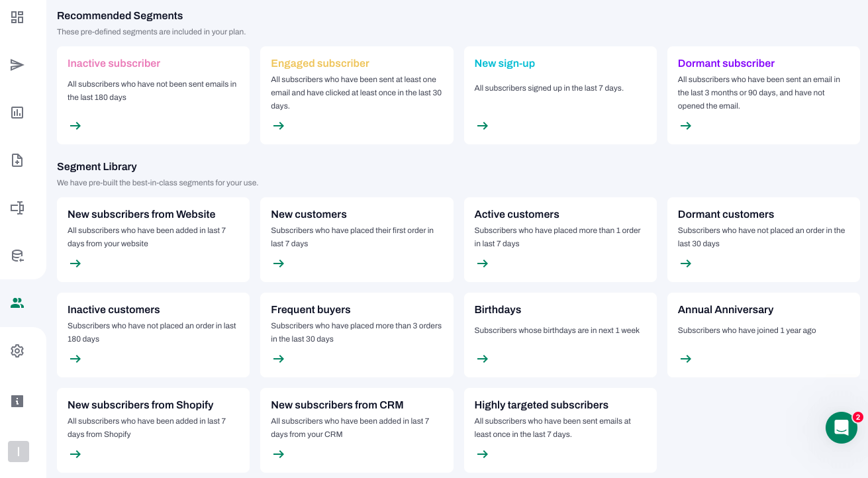Open the campaigns paper-plane icon in sidebar
Viewport: 868px width, 478px height.
[17, 65]
